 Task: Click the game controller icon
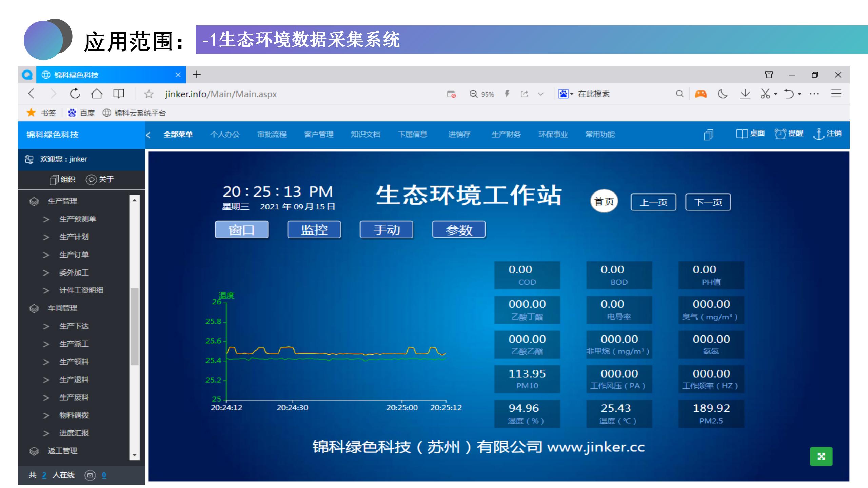click(x=701, y=94)
